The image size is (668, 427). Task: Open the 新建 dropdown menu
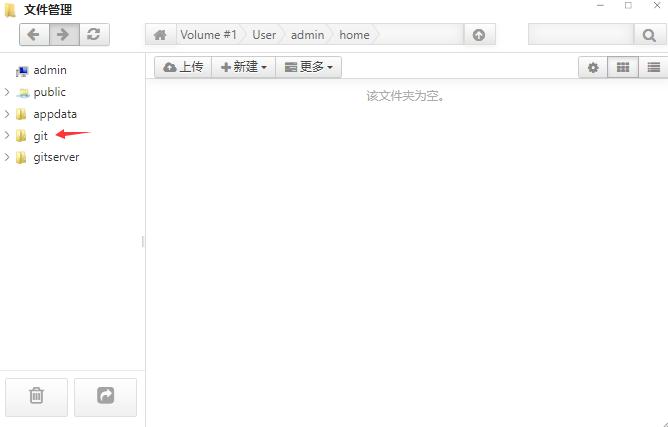[243, 67]
